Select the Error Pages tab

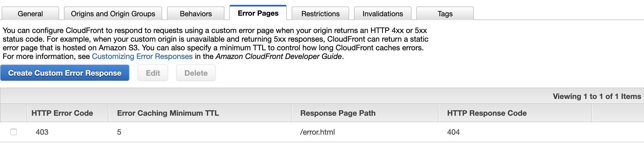tap(258, 13)
